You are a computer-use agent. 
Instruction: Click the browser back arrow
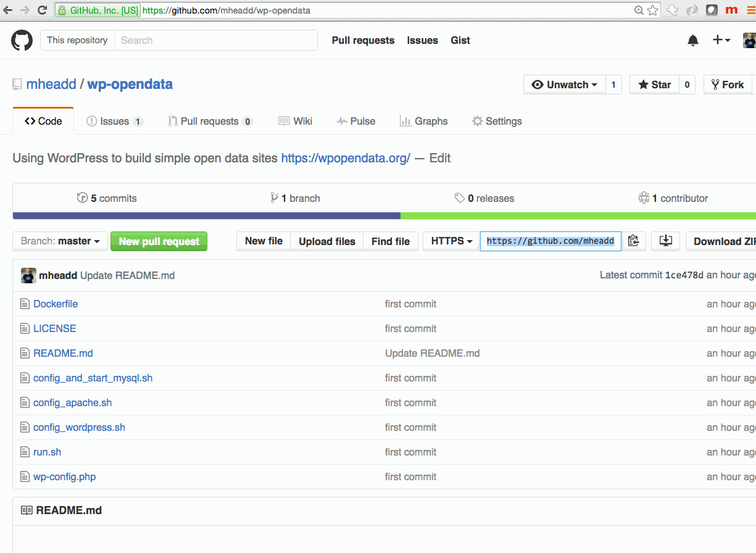tap(7, 10)
